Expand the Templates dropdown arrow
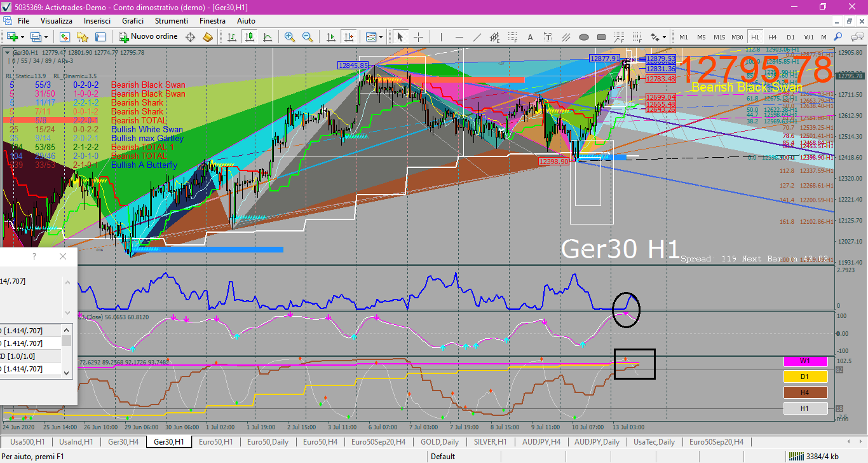Screen dimensions: 868x463 381,37
